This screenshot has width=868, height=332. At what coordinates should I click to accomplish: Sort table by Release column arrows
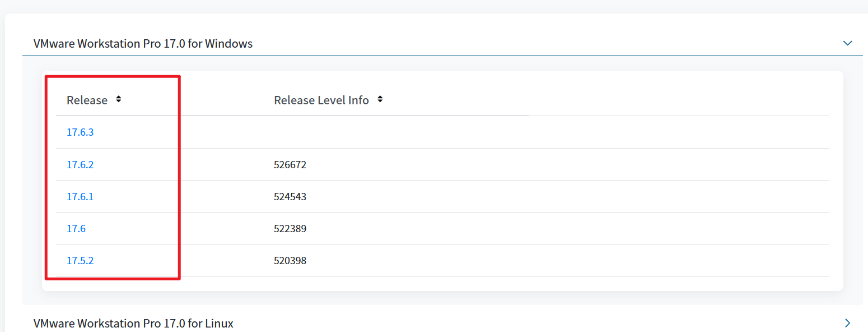[x=118, y=99]
